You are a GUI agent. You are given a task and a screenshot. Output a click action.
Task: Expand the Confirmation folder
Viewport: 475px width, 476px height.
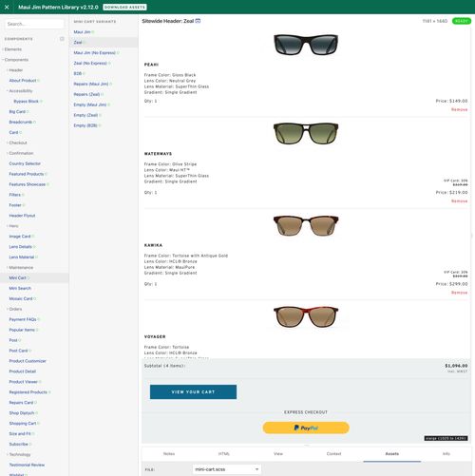21,153
